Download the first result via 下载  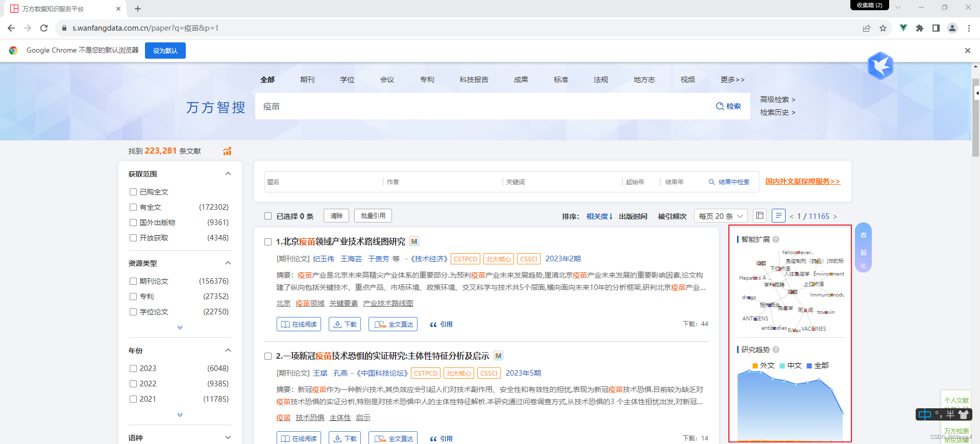click(x=345, y=324)
